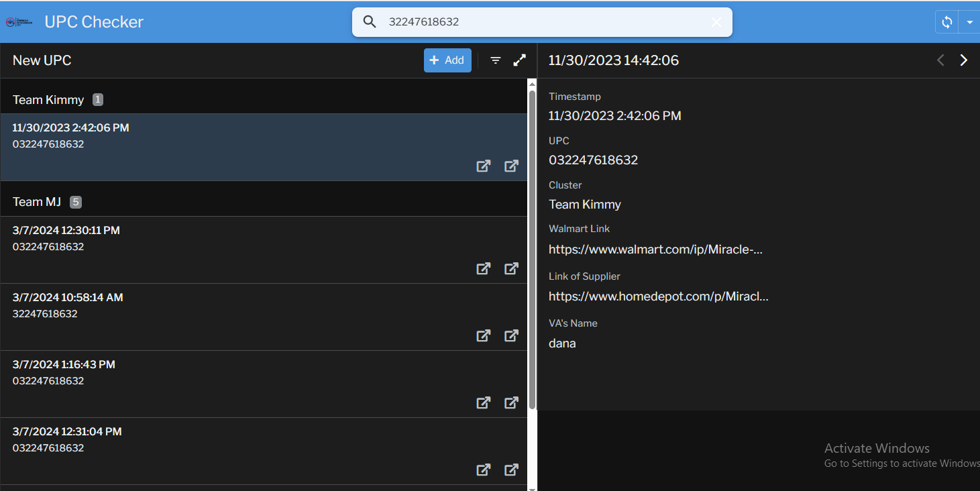Open second link icon in 12:31:04 PM row
This screenshot has height=491, width=980.
tap(512, 470)
